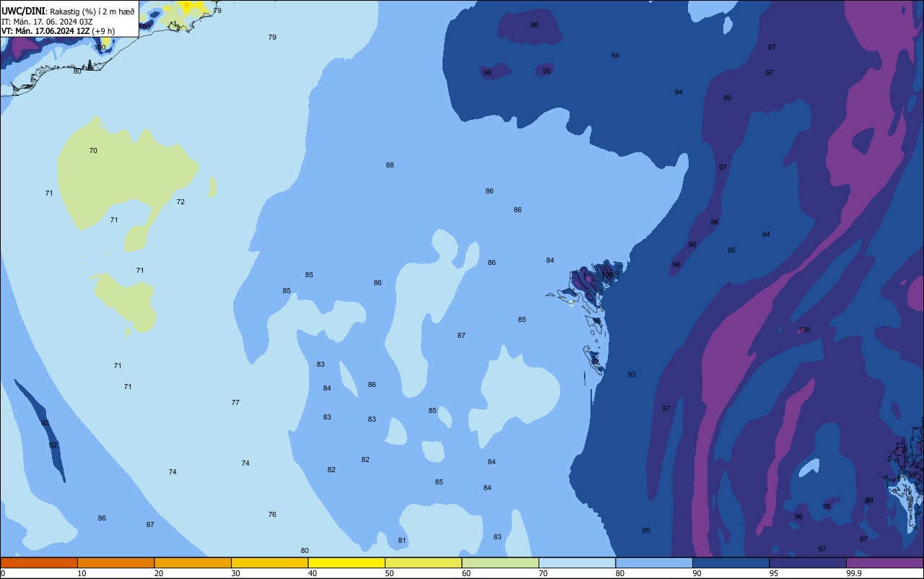Click the 70–80 pale blue legend swatch

pos(577,562)
